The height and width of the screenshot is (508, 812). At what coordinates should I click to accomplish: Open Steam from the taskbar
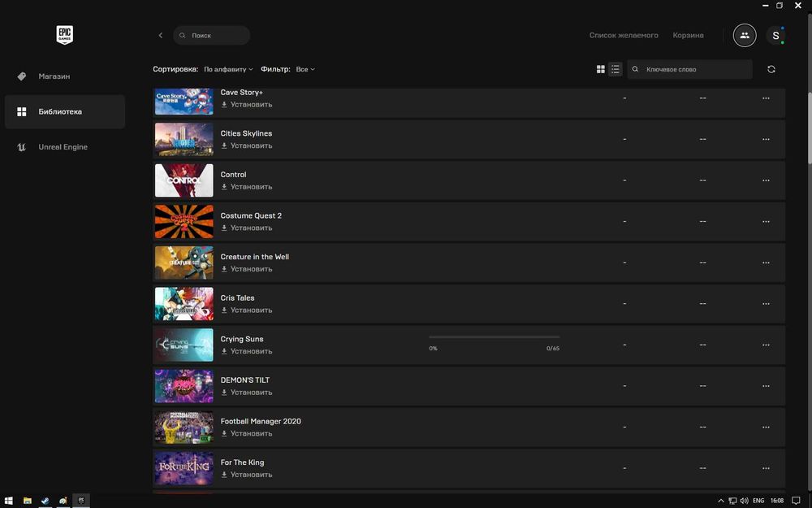point(45,501)
